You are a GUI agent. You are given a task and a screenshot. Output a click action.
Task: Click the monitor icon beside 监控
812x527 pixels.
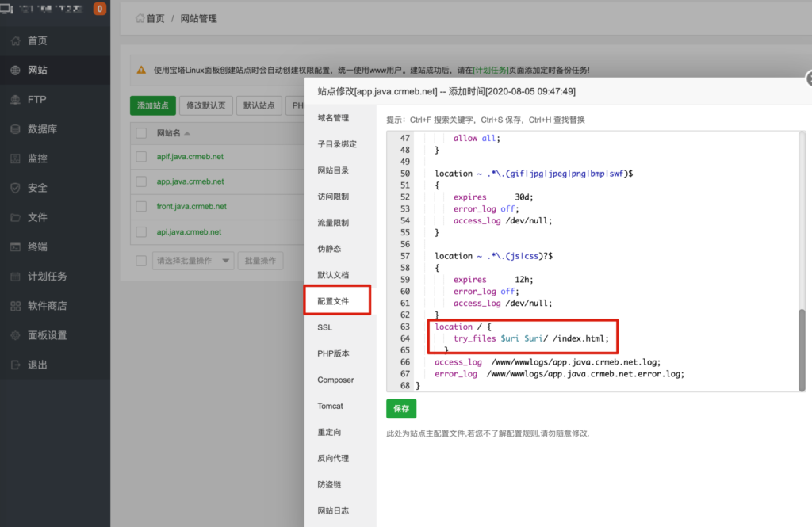coord(16,159)
